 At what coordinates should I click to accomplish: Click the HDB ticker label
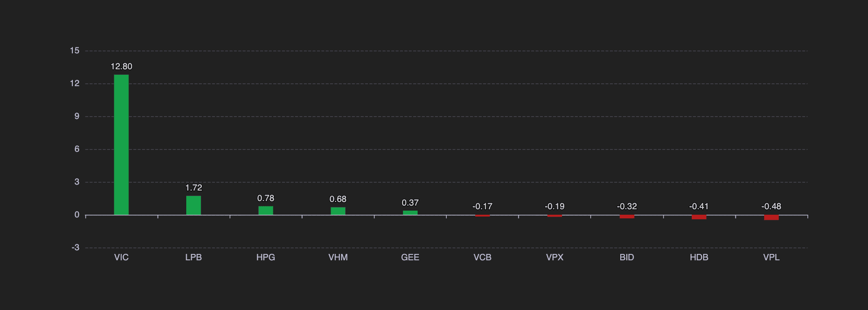[x=699, y=258]
